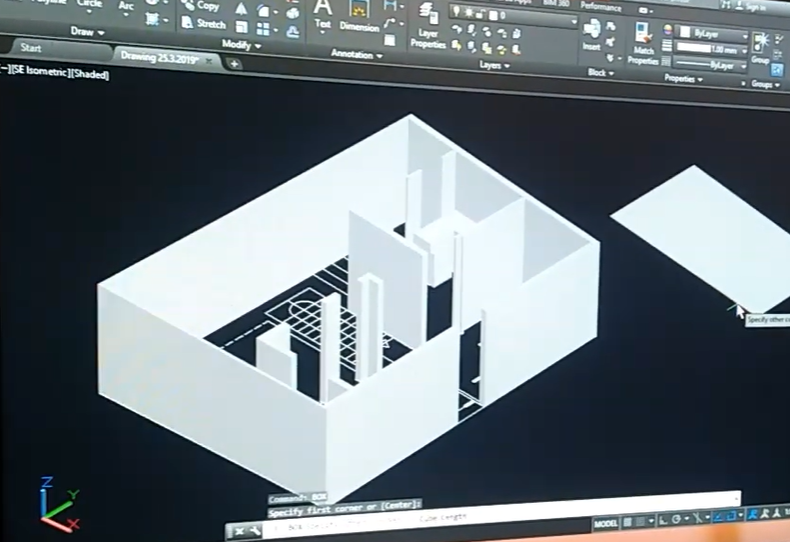The width and height of the screenshot is (790, 542).
Task: Click the Table annotation icon
Action: (389, 40)
